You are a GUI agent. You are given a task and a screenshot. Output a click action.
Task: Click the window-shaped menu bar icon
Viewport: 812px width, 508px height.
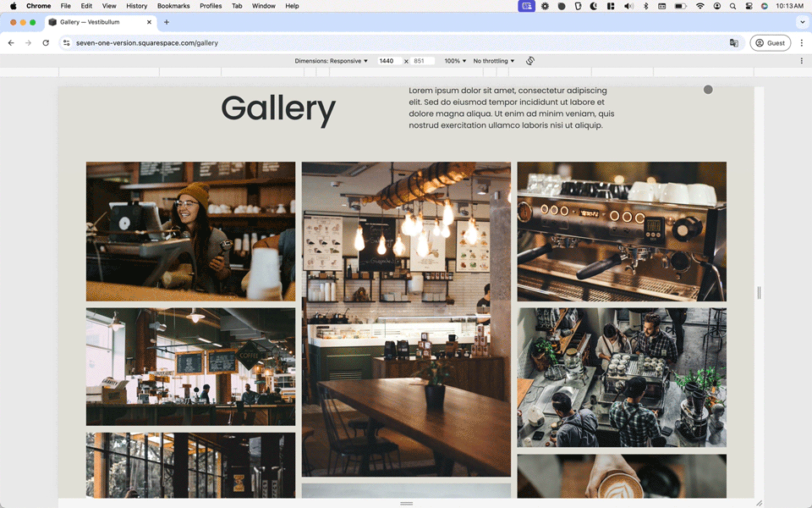pyautogui.click(x=661, y=6)
